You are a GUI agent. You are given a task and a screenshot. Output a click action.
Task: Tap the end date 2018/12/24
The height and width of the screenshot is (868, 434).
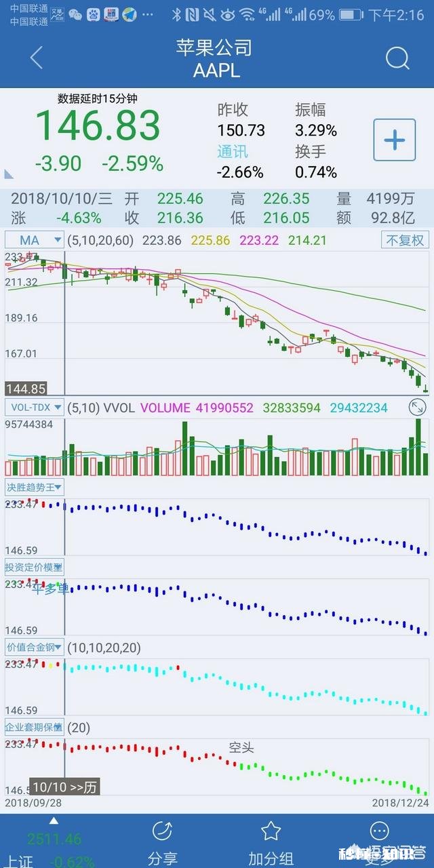[400, 802]
